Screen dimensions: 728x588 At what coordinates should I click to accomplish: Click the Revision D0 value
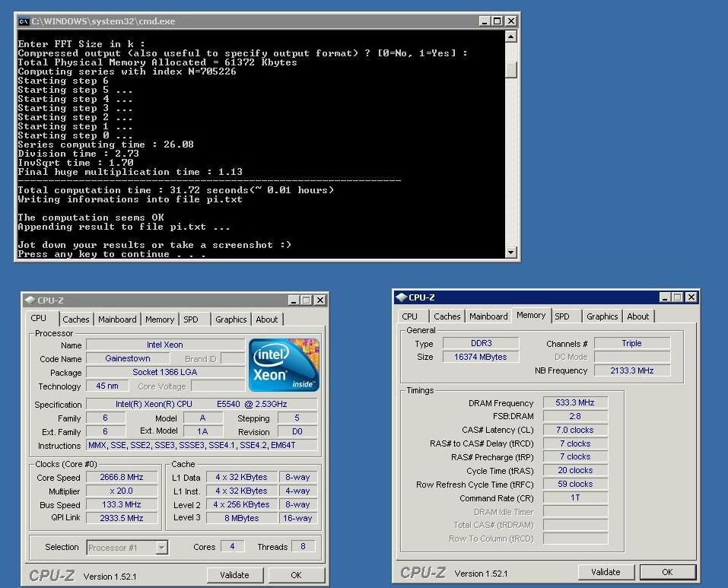297,431
